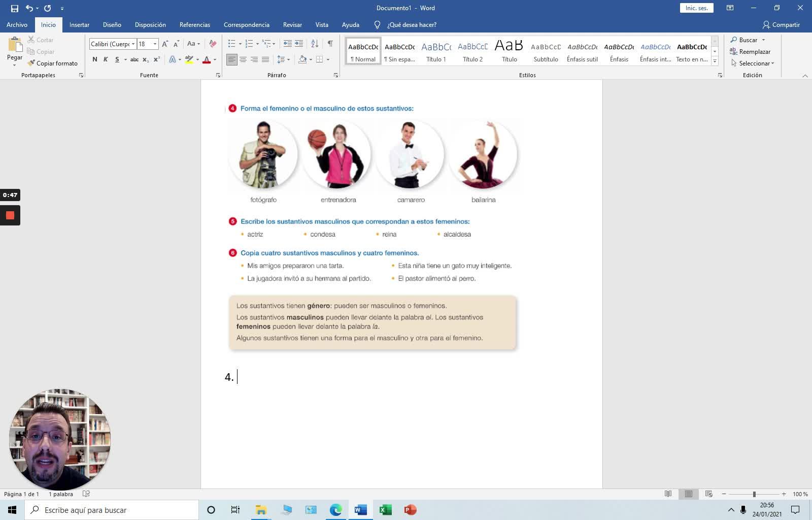This screenshot has height=520, width=812.
Task: Click the Reemplazar button
Action: click(x=750, y=52)
